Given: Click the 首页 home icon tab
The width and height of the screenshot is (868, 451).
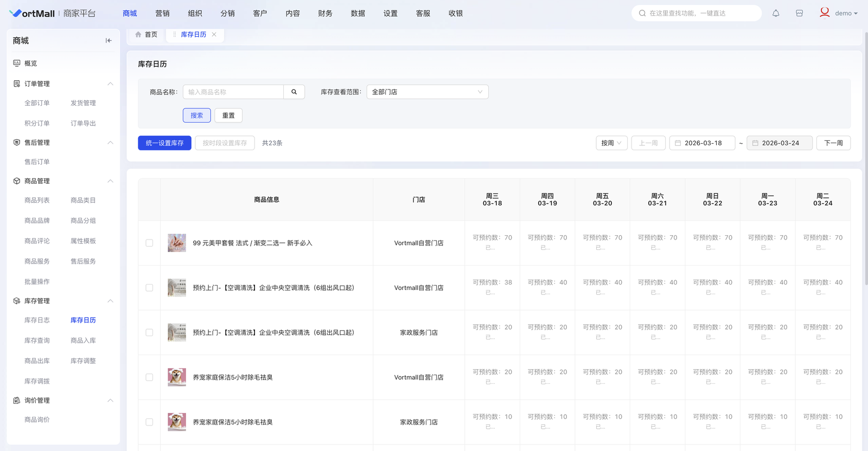Looking at the screenshot, I should 146,35.
